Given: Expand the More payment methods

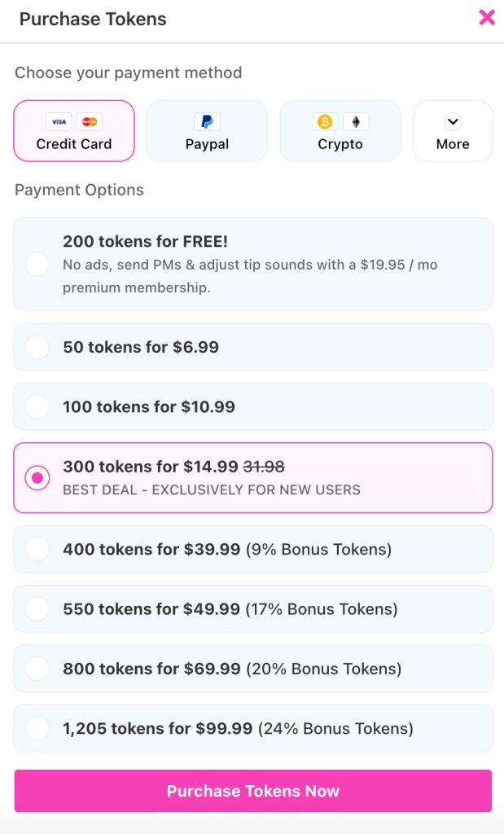Looking at the screenshot, I should pos(453,131).
